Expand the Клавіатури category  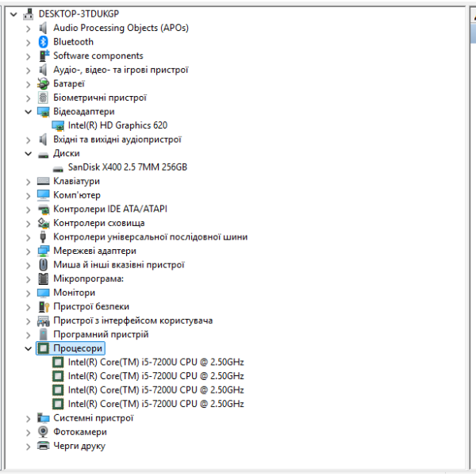click(x=29, y=182)
